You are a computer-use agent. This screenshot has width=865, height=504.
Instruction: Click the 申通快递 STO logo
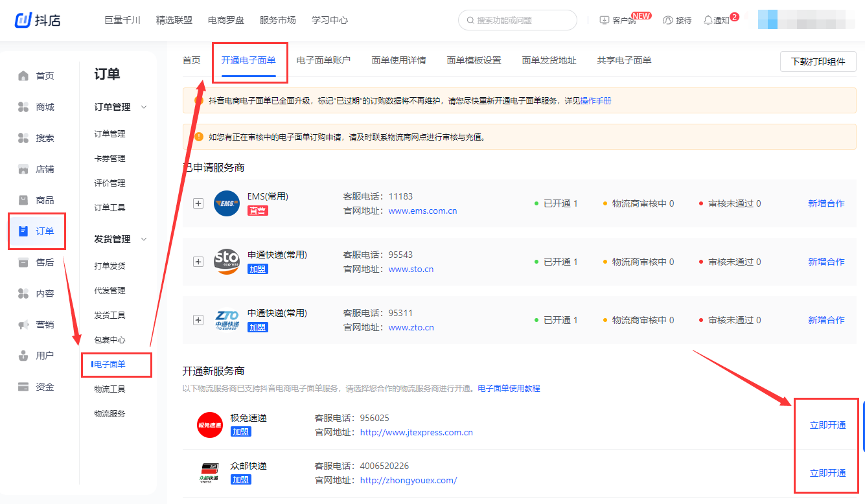point(227,262)
